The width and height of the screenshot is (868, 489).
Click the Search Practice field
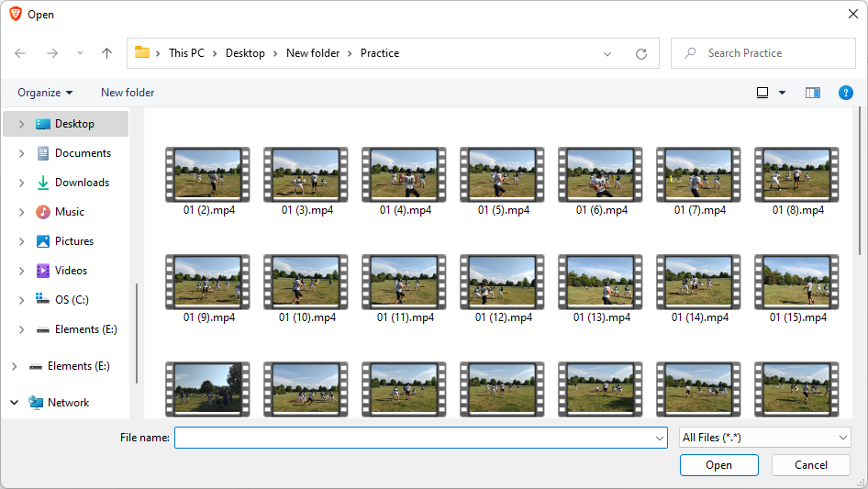click(763, 53)
